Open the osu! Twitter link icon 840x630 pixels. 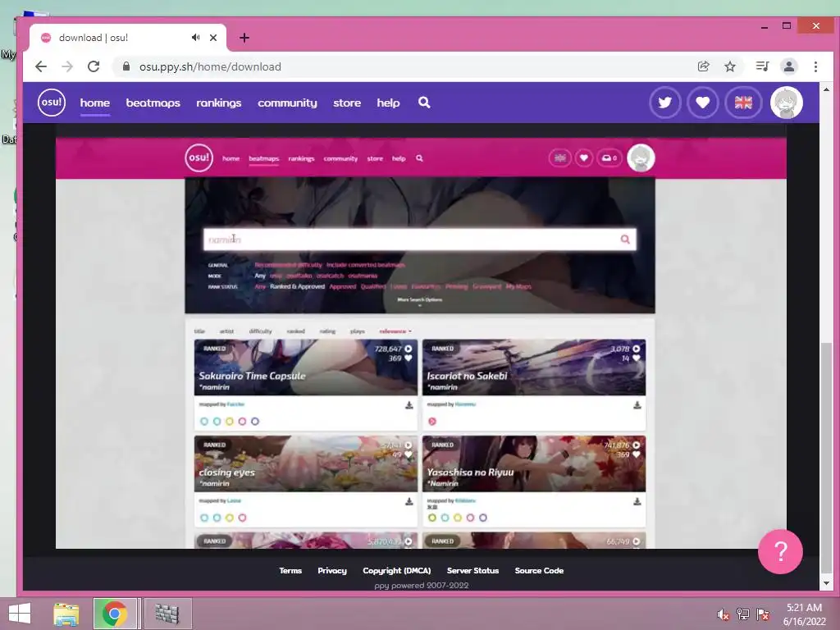point(664,103)
